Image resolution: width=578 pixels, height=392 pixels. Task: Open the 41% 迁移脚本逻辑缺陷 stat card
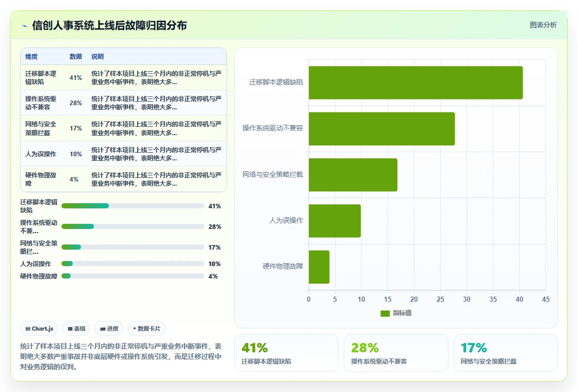click(286, 353)
